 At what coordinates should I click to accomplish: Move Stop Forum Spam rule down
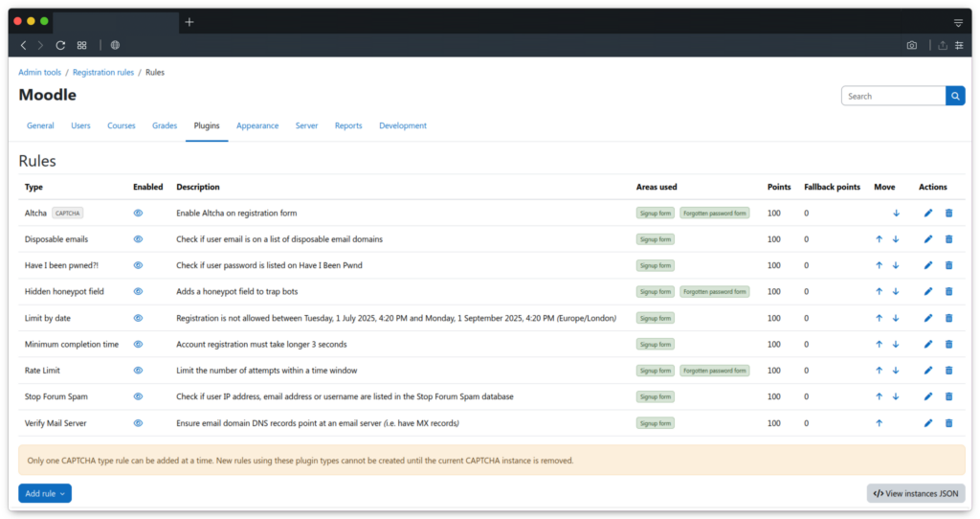(896, 397)
